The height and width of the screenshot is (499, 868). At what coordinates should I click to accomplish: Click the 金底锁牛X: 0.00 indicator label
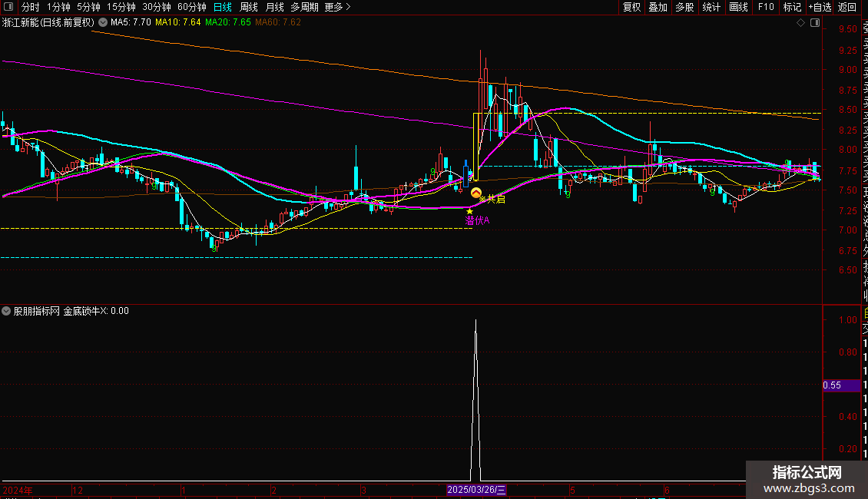pos(96,311)
